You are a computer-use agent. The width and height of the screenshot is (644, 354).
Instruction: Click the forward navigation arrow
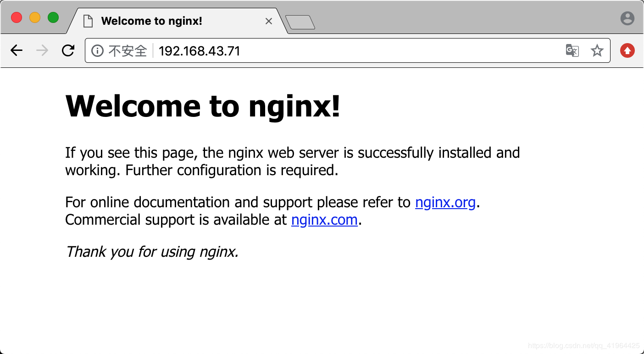click(42, 50)
